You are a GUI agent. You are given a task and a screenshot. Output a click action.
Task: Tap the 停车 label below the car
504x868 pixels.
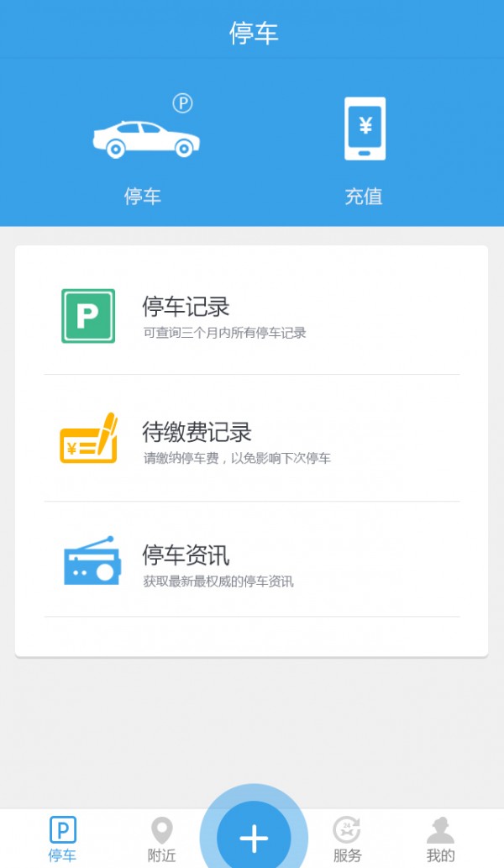(x=143, y=197)
